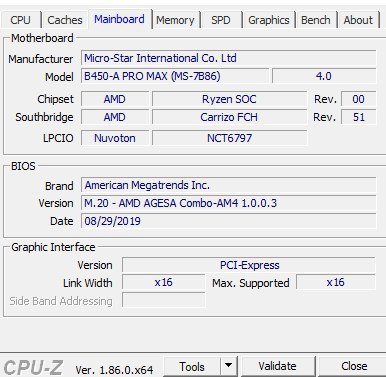Select BIOS version M.20 AGESA field
This screenshot has width=386, height=377.
pos(229,203)
